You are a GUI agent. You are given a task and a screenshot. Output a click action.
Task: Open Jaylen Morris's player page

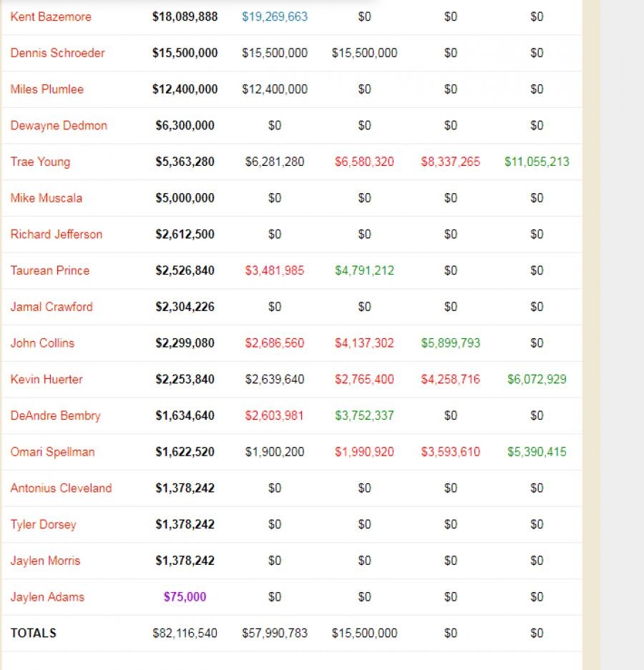tap(45, 561)
